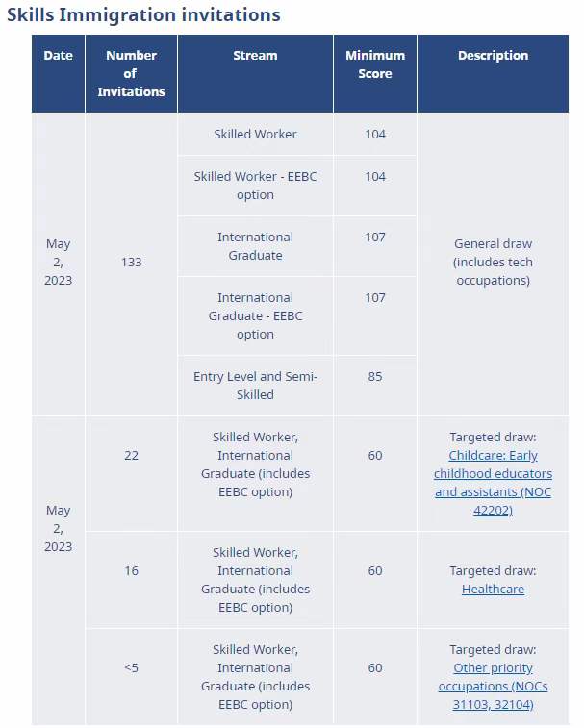The image size is (584, 728).
Task: Click the 16 invitations cell
Action: pos(131,580)
